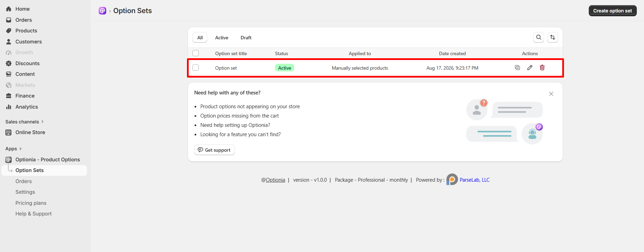This screenshot has width=644, height=252.
Task: Click the Home sidebar icon
Action: 9,9
